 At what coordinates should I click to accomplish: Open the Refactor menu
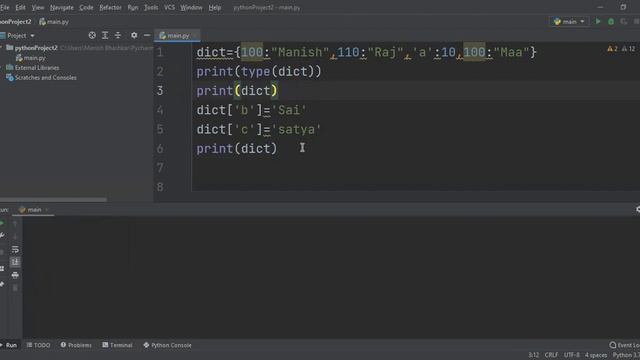[110, 7]
